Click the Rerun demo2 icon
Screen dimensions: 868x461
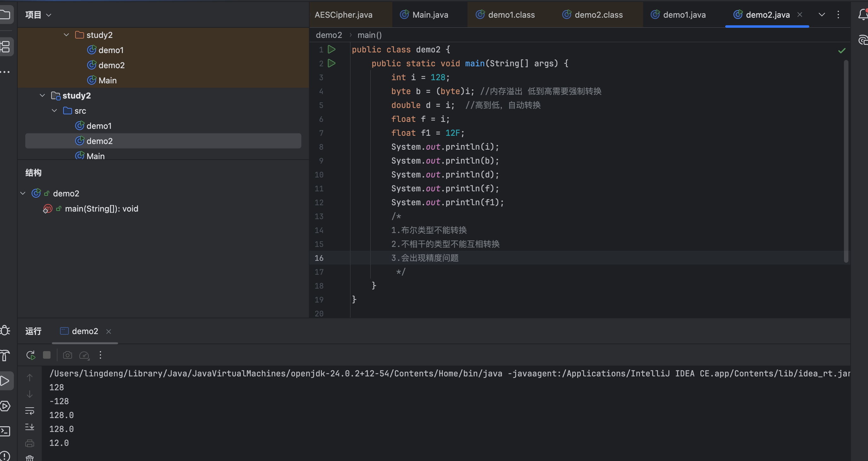pyautogui.click(x=31, y=355)
